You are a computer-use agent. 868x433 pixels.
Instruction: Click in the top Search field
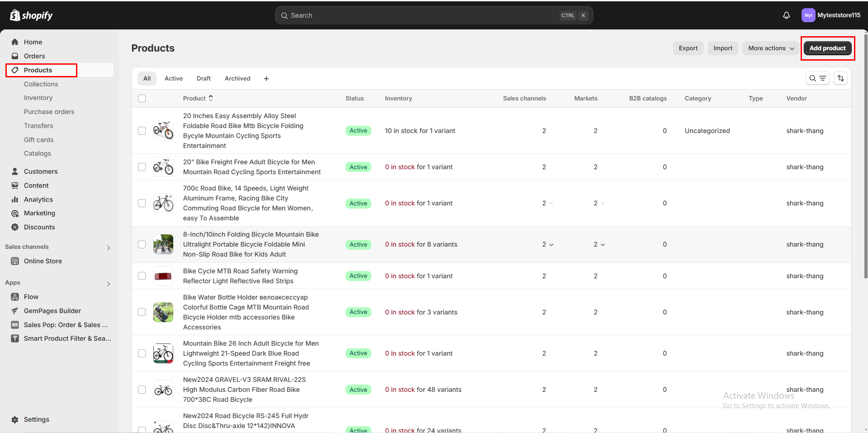click(x=421, y=15)
